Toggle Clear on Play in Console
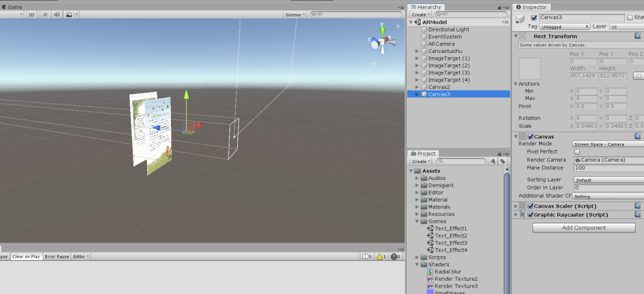The image size is (644, 294). coord(26,257)
